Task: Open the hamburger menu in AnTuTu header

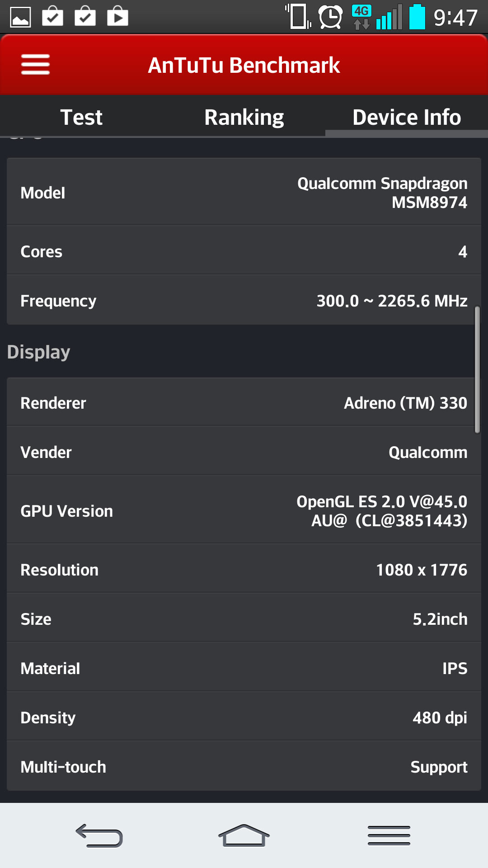Action: [35, 65]
